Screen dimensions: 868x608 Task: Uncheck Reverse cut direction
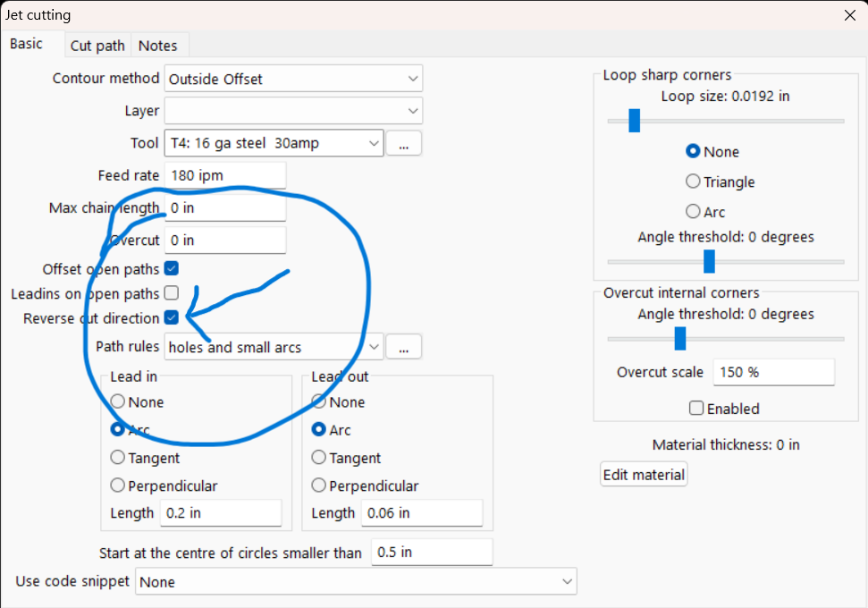pyautogui.click(x=172, y=317)
